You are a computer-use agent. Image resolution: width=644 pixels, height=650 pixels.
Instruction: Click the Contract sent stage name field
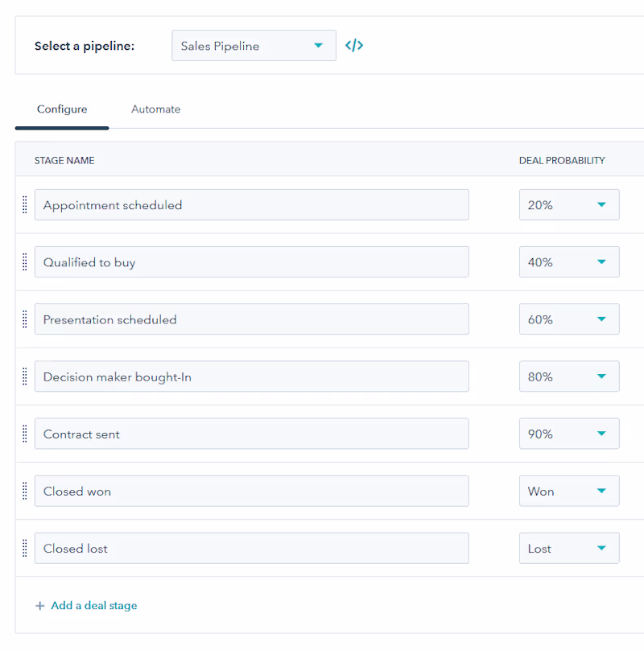[251, 434]
